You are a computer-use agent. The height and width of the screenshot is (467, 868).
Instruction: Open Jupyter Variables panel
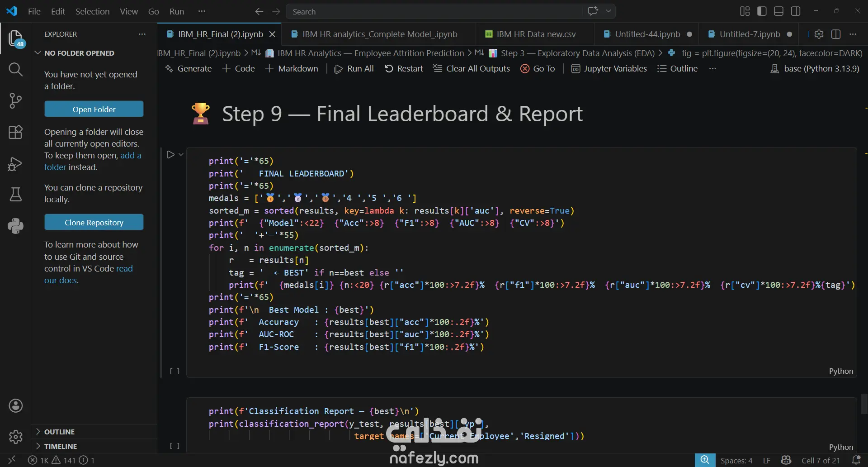(609, 69)
